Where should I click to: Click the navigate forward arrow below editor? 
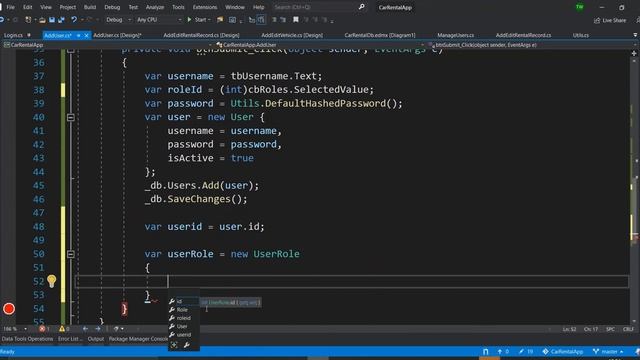point(98,329)
